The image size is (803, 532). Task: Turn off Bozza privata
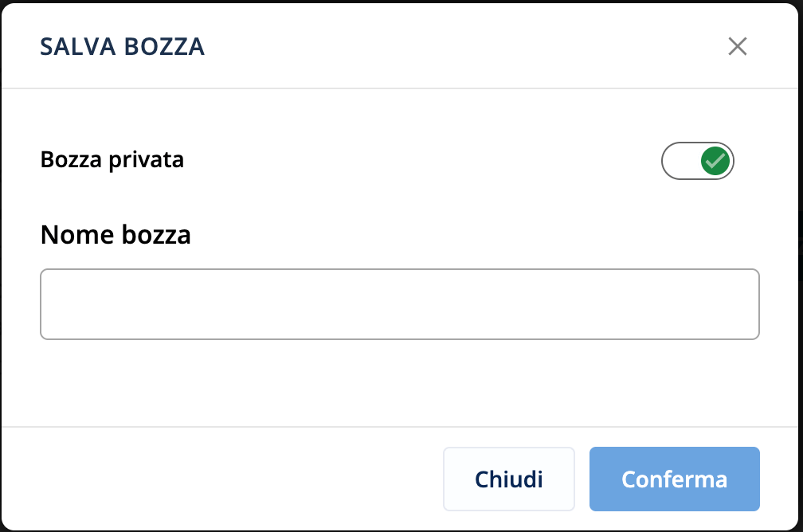coord(697,161)
